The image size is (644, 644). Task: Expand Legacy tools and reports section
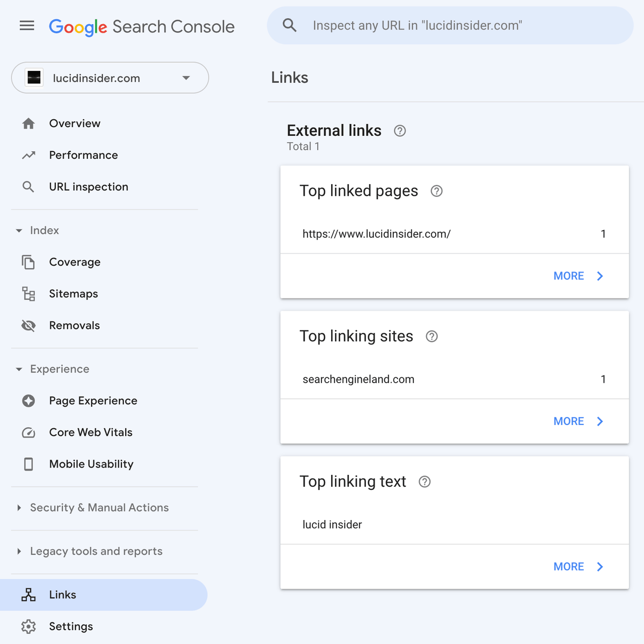pyautogui.click(x=19, y=551)
